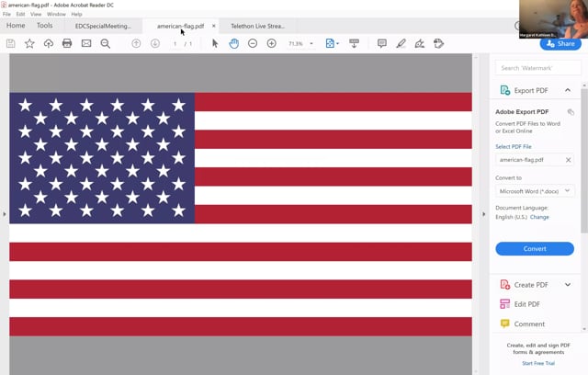Send the file by email icon

click(x=86, y=43)
